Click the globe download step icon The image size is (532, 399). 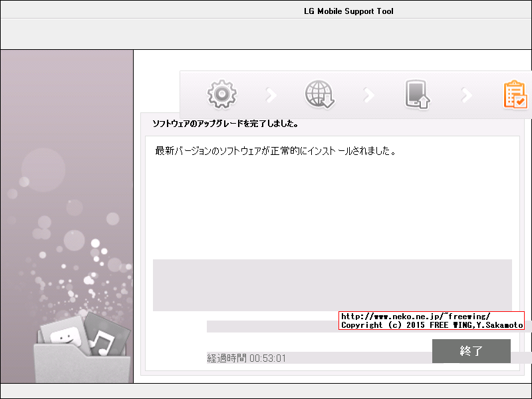point(319,94)
